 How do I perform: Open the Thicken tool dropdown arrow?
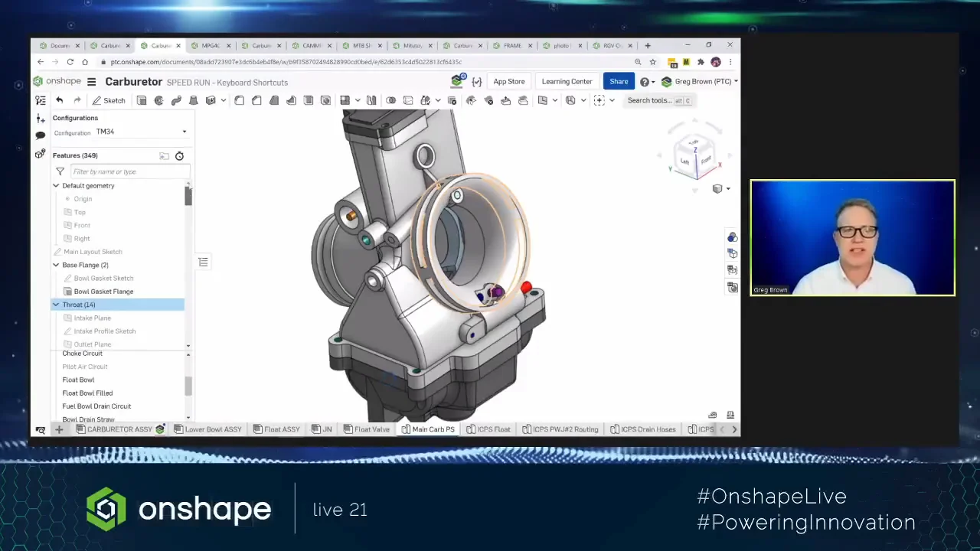pos(223,100)
